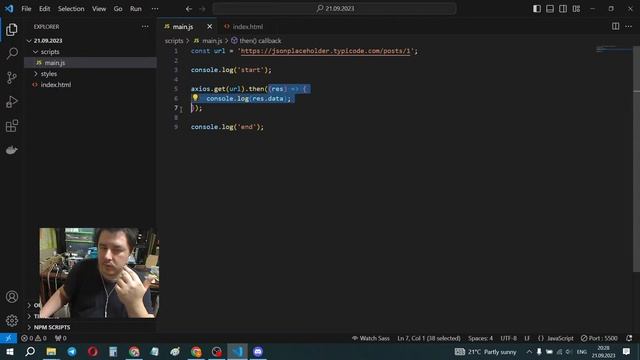Screen dimensions: 640x360
Task: Open the Windows Start menu
Action: click(9, 351)
